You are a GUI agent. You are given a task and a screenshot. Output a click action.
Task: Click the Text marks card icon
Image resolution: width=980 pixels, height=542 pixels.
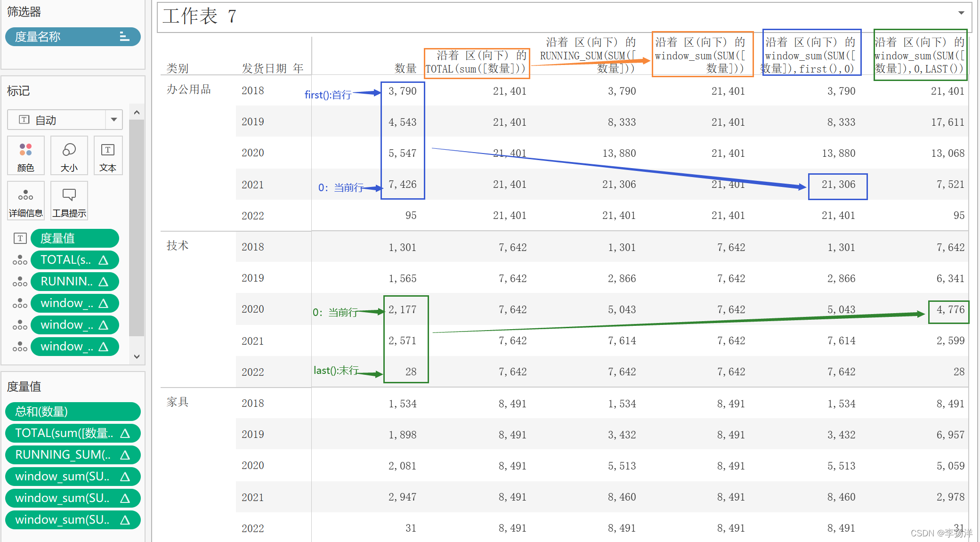click(x=108, y=151)
